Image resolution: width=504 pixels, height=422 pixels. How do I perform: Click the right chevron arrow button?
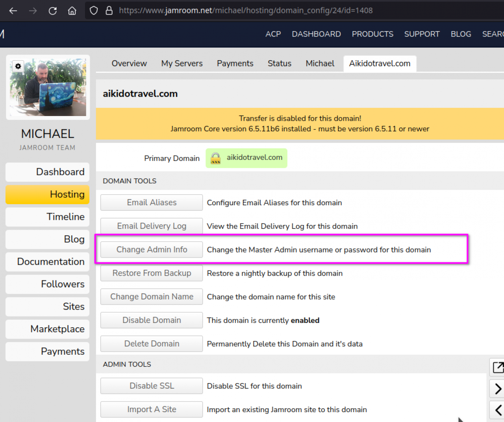coord(498,389)
